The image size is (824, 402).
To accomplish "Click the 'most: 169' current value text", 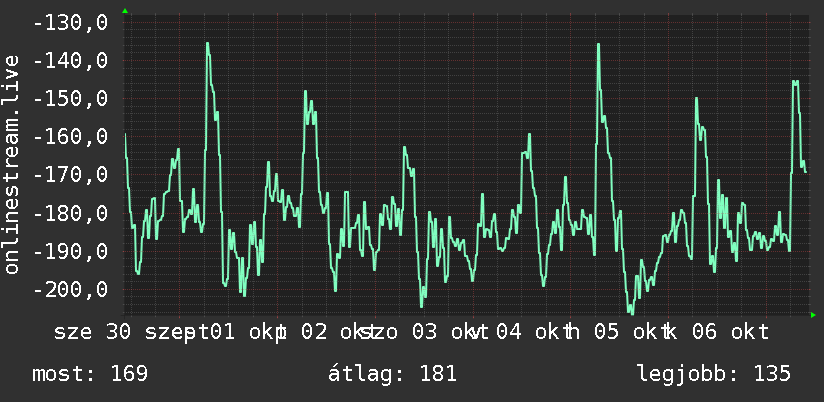I will pyautogui.click(x=90, y=374).
